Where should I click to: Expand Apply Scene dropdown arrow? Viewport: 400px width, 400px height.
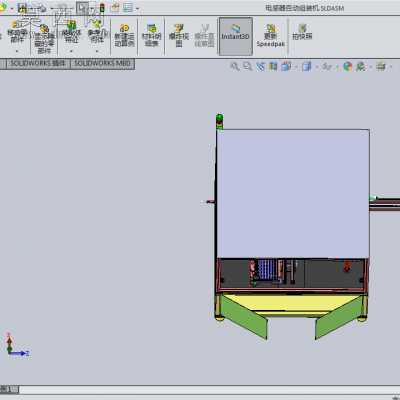tap(370, 67)
